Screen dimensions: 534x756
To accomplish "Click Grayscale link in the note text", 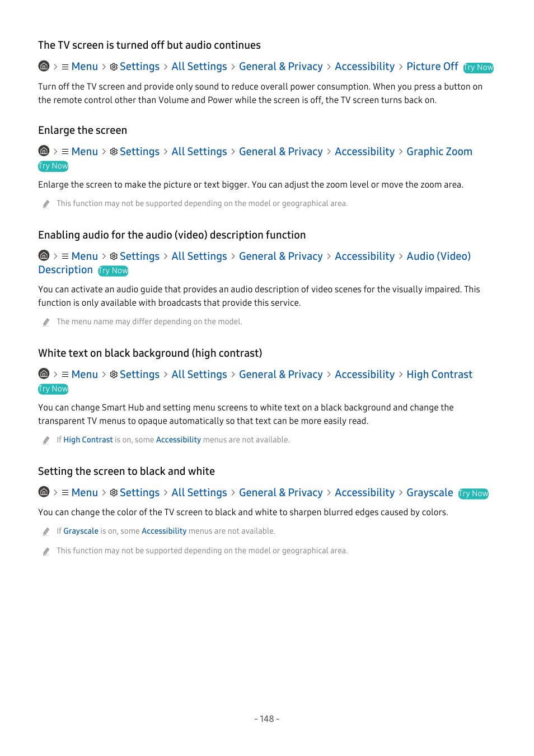I will [81, 531].
